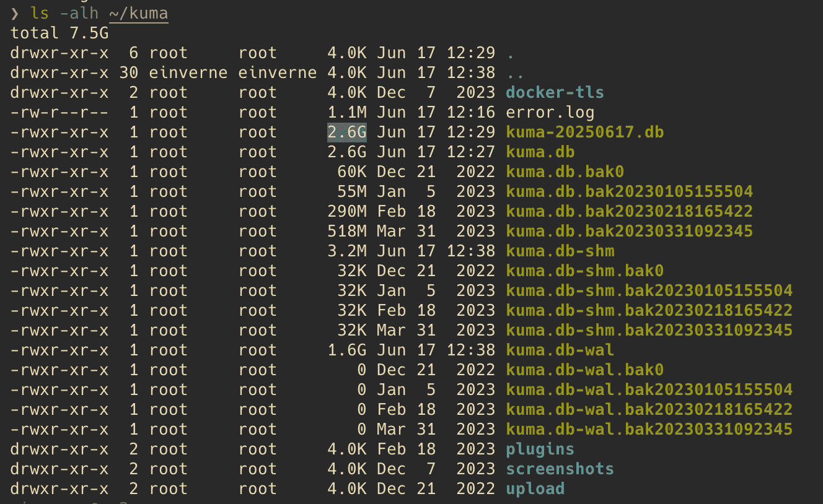Screen dimensions: 823x504
Task: Click kuma.db-wal.bak20230331092345 file name
Action: pos(649,430)
